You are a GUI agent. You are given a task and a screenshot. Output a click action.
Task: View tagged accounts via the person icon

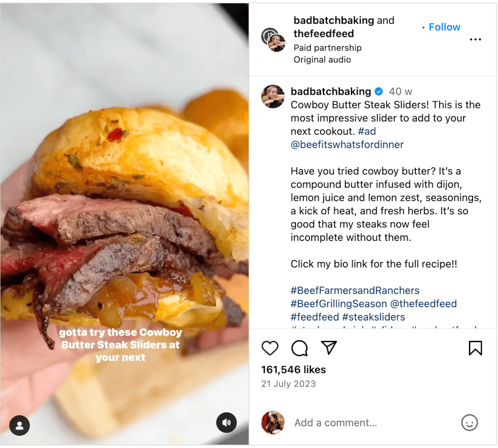tap(20, 426)
